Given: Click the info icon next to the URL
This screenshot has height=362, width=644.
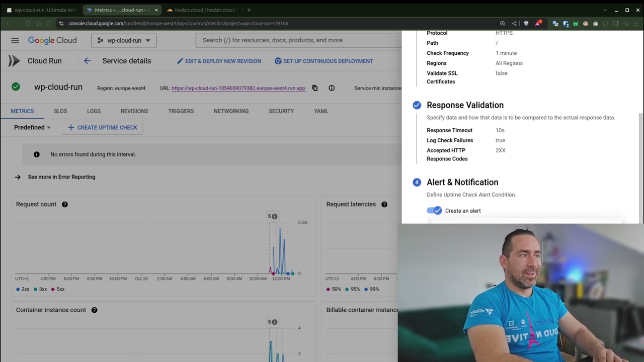Looking at the screenshot, I should click(x=332, y=88).
